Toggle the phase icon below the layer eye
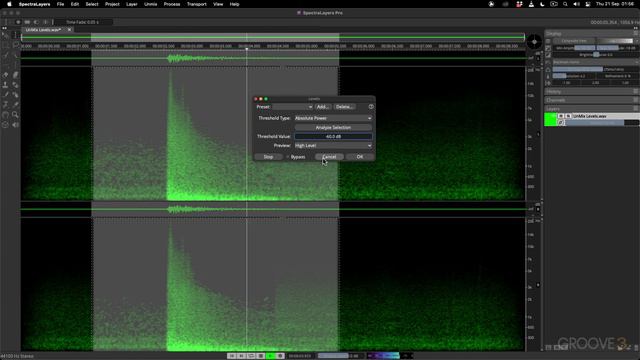This screenshot has height=360, width=640. tap(561, 122)
